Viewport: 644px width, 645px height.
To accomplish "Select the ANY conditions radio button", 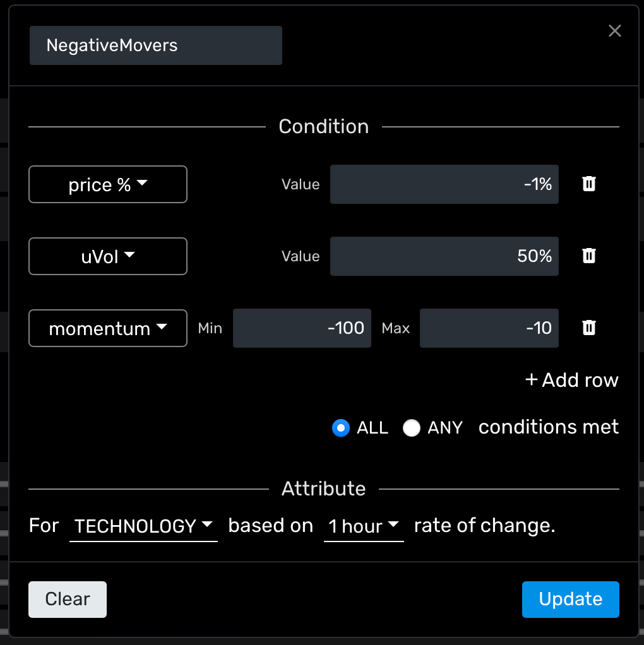I will click(412, 428).
